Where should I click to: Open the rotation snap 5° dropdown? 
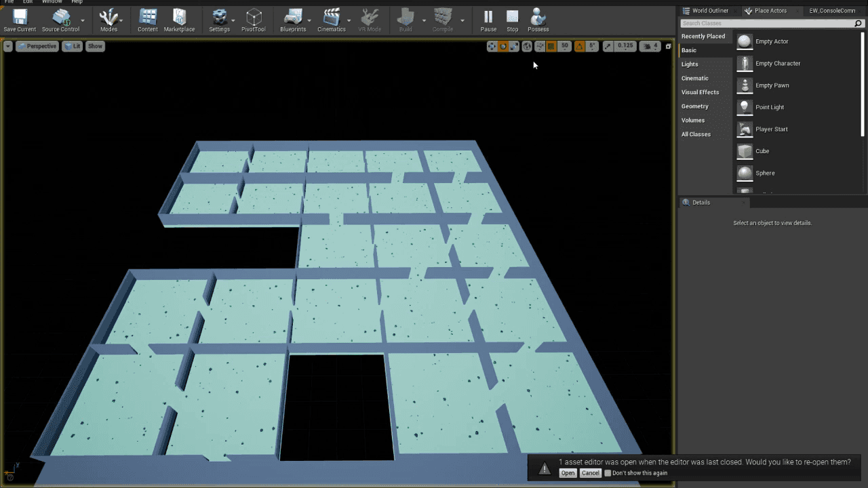592,46
